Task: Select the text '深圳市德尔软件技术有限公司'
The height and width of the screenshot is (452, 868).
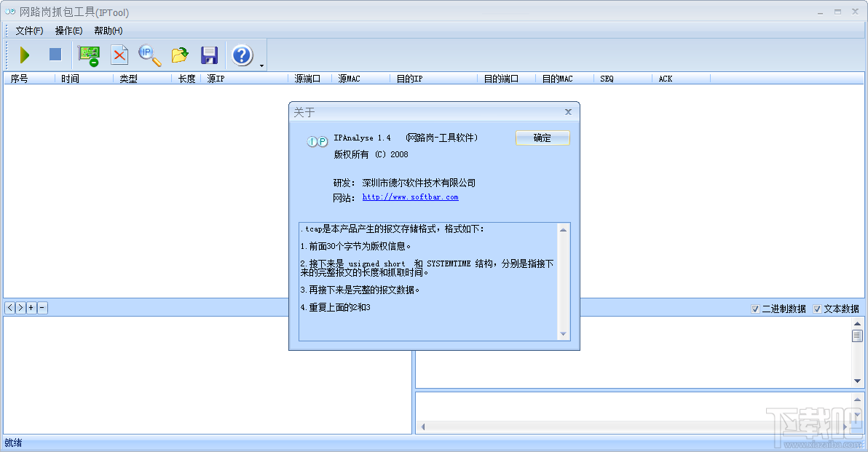Action: 419,183
